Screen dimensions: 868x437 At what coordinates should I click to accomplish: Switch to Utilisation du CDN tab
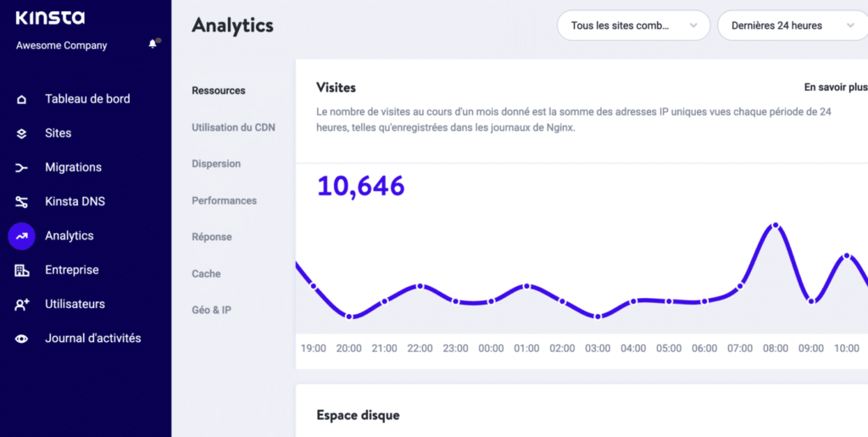[x=233, y=127]
